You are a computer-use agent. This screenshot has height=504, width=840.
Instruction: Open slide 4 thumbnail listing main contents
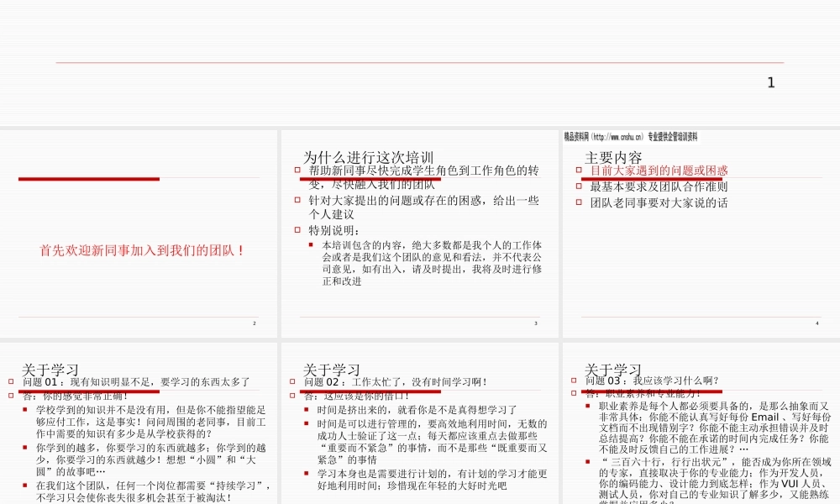pos(701,234)
